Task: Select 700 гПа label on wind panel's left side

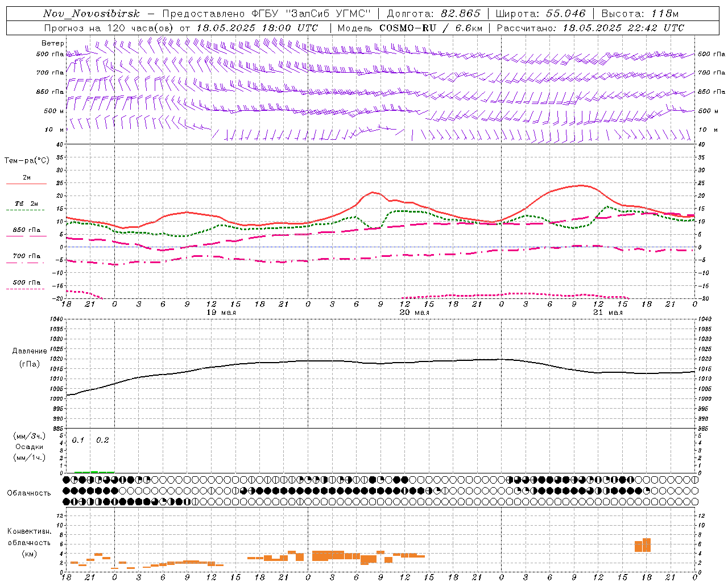Action: [x=50, y=73]
